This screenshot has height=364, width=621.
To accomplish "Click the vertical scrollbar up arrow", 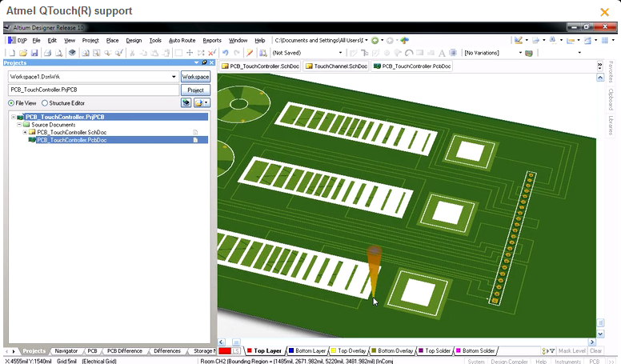I will [x=600, y=78].
